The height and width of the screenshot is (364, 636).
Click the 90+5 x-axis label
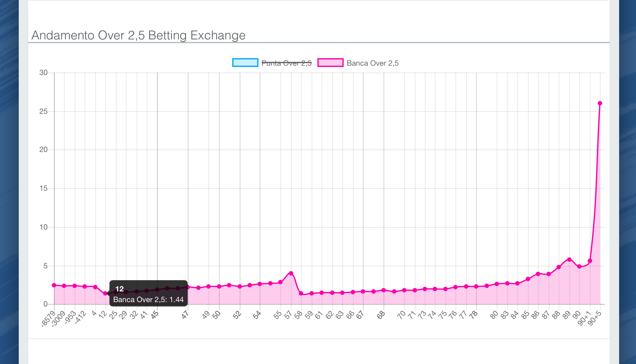(595, 318)
